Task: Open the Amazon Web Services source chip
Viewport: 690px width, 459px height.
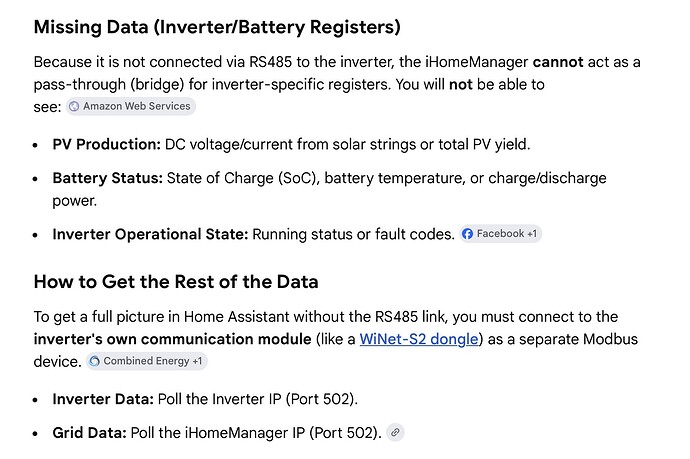Action: pos(131,106)
